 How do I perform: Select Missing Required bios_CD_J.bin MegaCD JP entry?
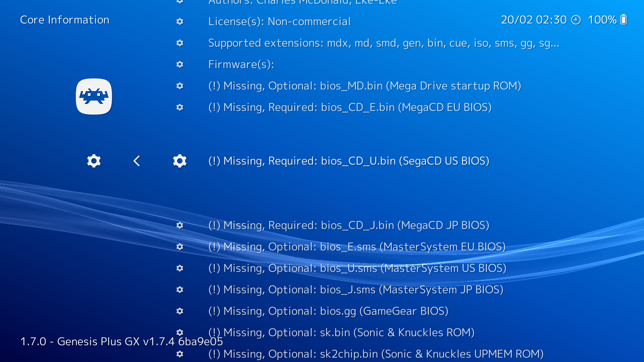click(349, 226)
